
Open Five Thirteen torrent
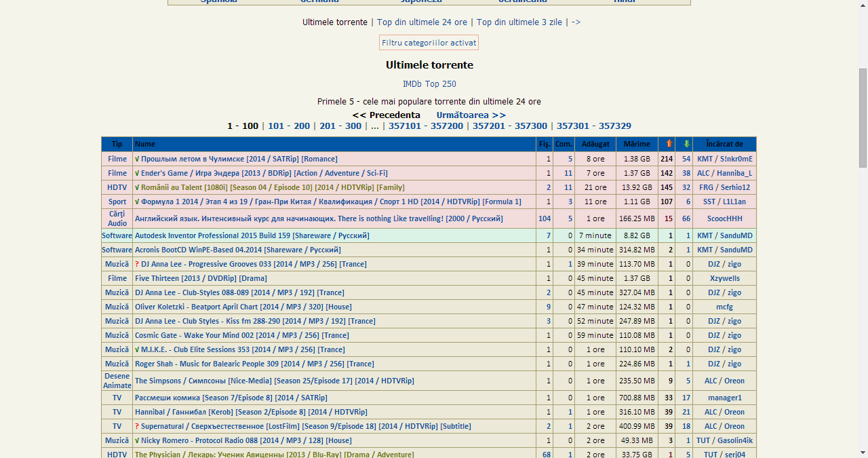tap(201, 278)
